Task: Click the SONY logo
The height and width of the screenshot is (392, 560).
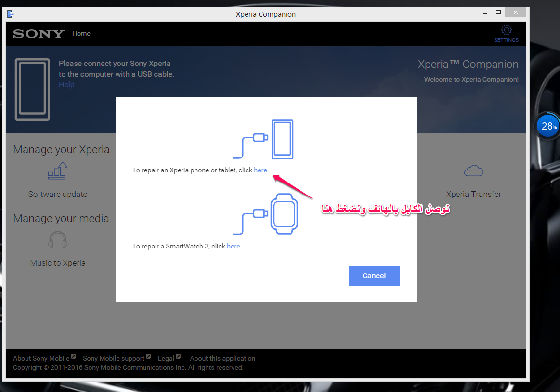Action: tap(39, 34)
